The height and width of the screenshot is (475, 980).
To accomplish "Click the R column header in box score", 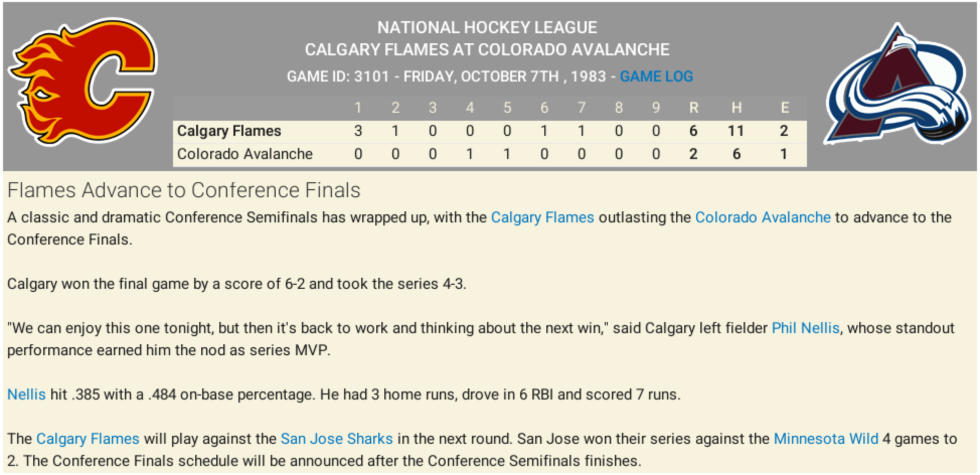I will pos(693,108).
